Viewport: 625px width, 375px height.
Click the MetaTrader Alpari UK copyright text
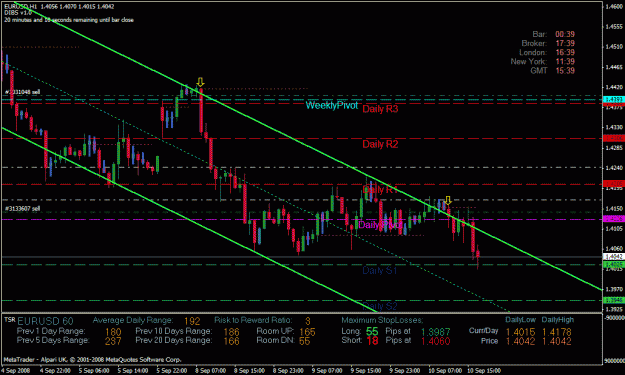[x=92, y=360]
